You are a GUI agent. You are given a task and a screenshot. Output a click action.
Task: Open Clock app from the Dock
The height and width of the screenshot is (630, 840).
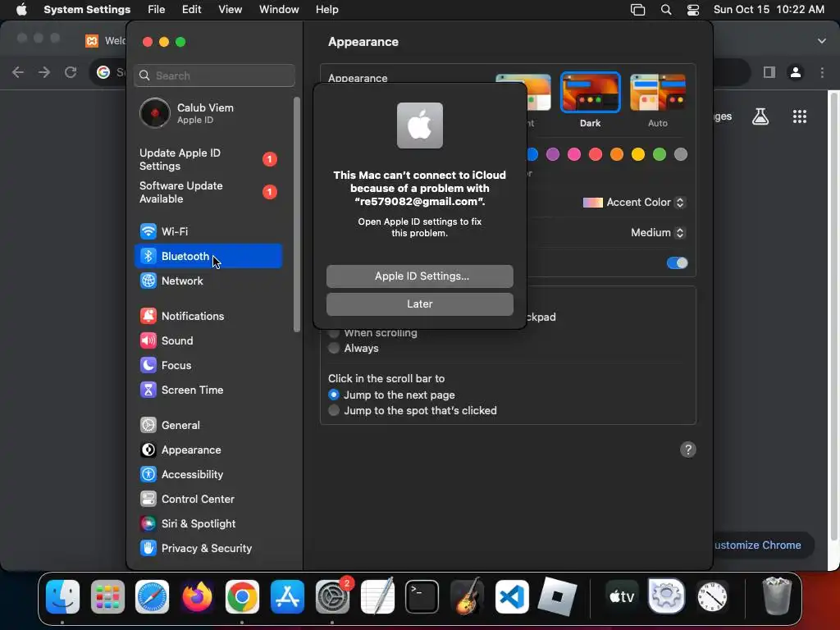point(711,597)
